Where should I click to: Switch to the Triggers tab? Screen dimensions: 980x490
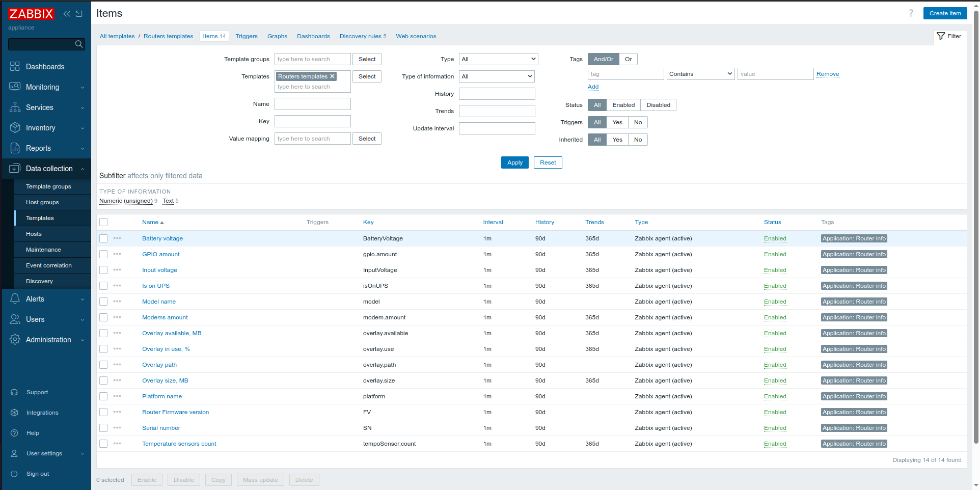point(247,36)
